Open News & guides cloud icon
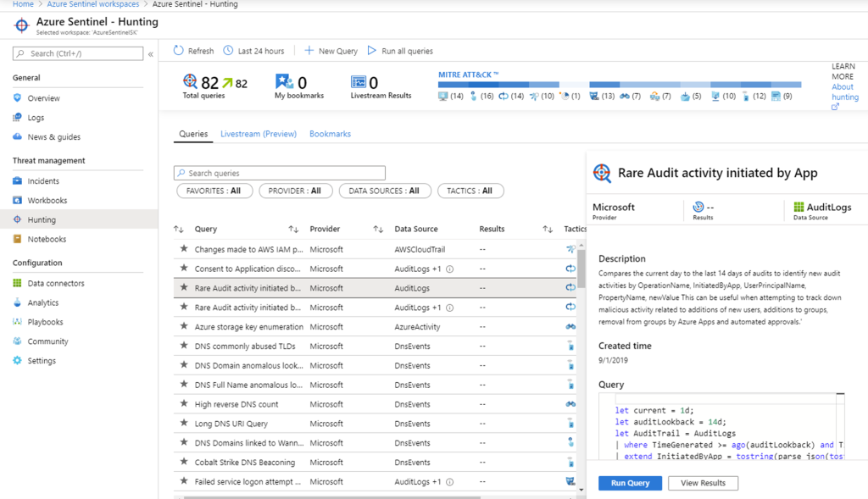This screenshot has width=868, height=499. coord(17,136)
